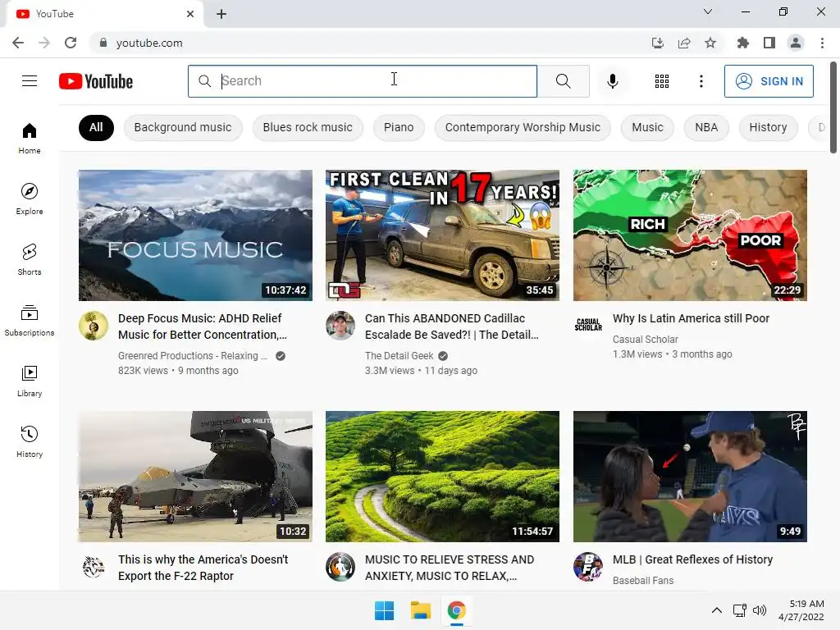Screen dimensions: 840x630
Task: Select Blues rock music chip
Action: coord(308,127)
